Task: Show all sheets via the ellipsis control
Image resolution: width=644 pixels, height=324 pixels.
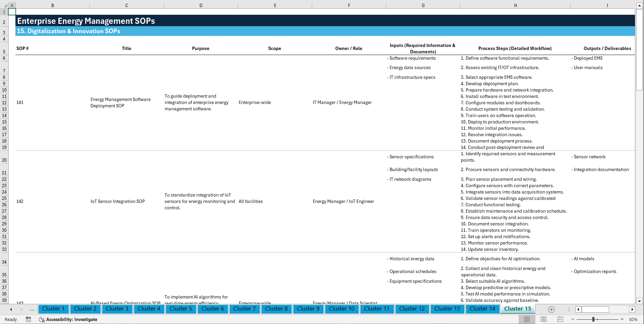Action: [x=32, y=309]
